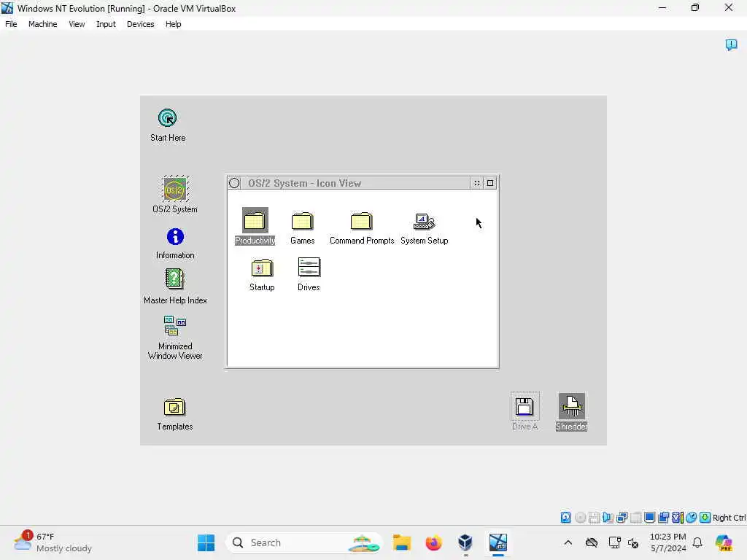Select the Drives icon
The image size is (747, 560).
pos(309,267)
